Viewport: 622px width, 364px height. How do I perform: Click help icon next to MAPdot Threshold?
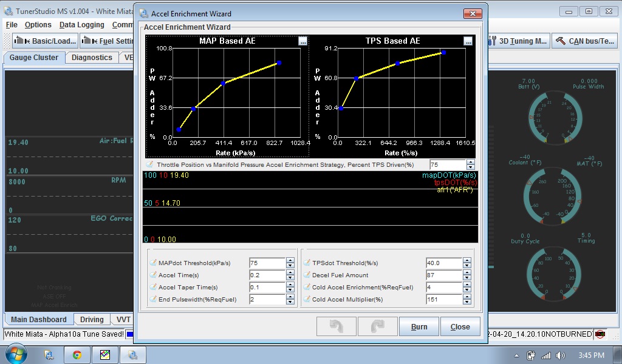click(153, 263)
